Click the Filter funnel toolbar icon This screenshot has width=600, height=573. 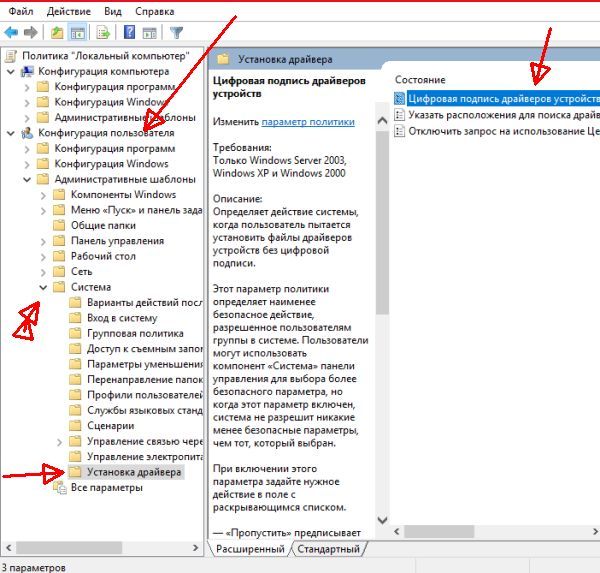click(176, 33)
